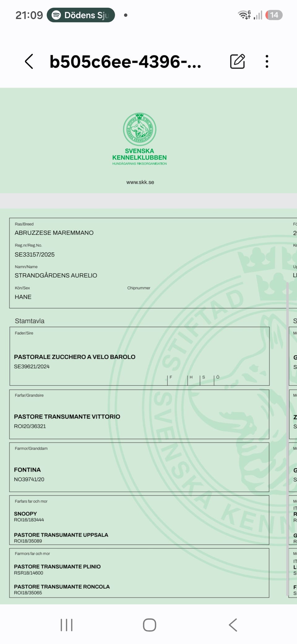This screenshot has height=644, width=297.
Task: Select registration RSR18/14600
Action: (29, 573)
